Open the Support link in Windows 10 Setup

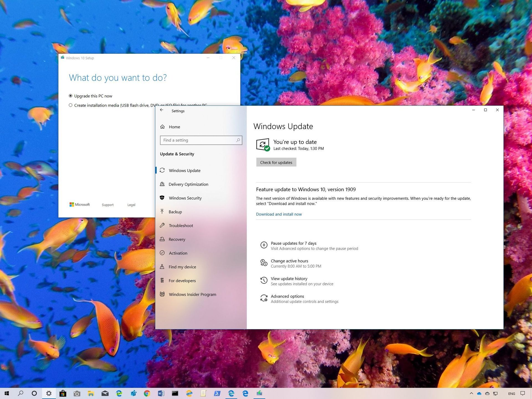point(108,205)
